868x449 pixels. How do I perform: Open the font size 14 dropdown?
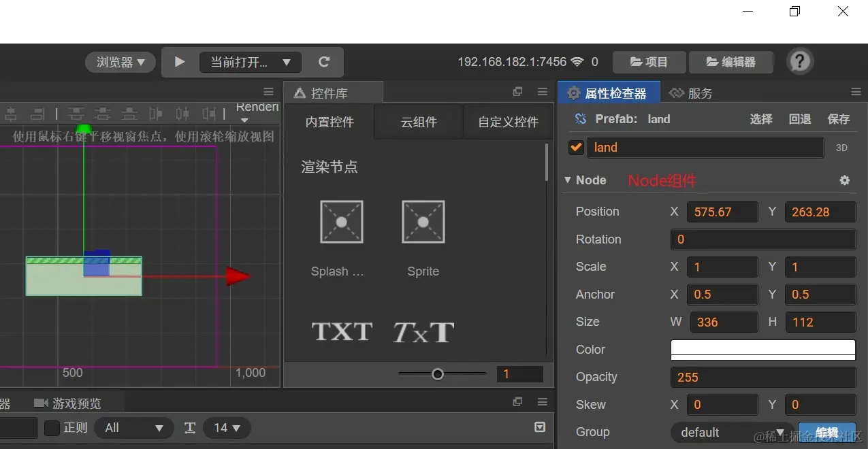click(227, 428)
